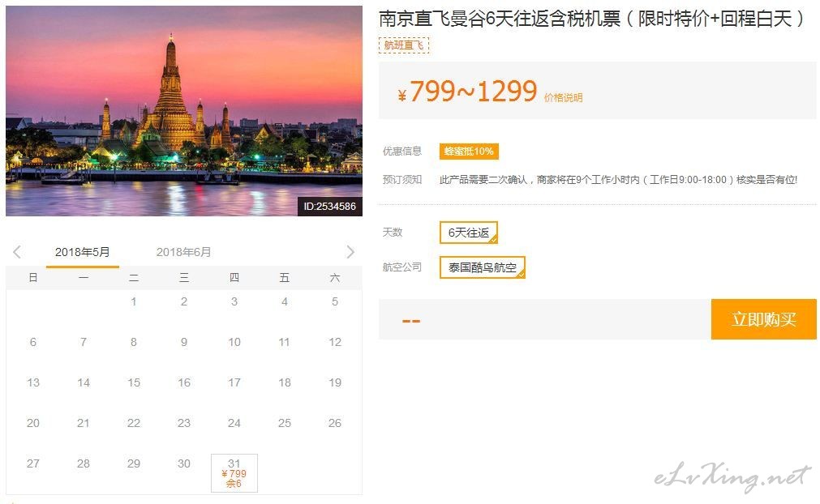
Task: Select calendar date 9
Action: (184, 342)
